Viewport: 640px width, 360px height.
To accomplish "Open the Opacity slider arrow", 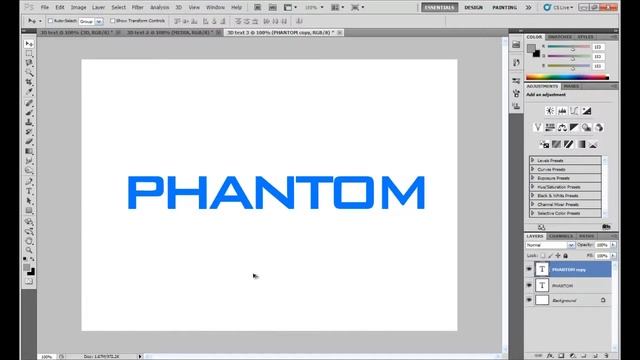I will (613, 245).
